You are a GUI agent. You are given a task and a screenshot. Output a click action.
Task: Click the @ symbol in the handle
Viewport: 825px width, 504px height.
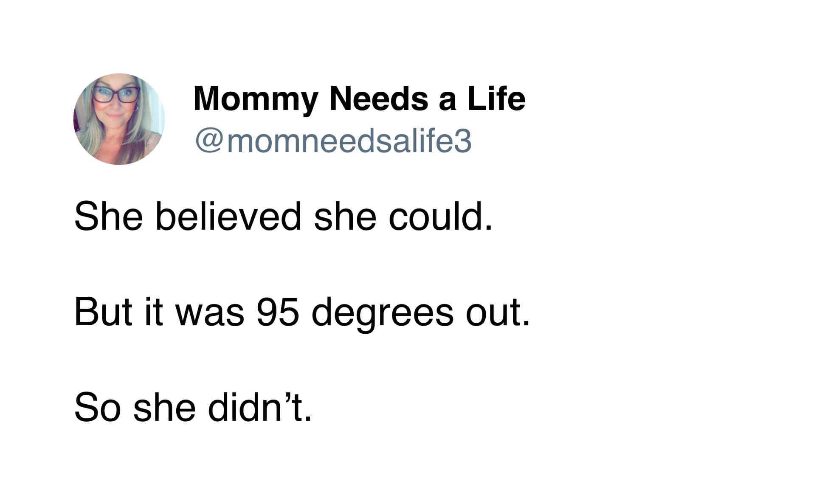pyautogui.click(x=209, y=142)
